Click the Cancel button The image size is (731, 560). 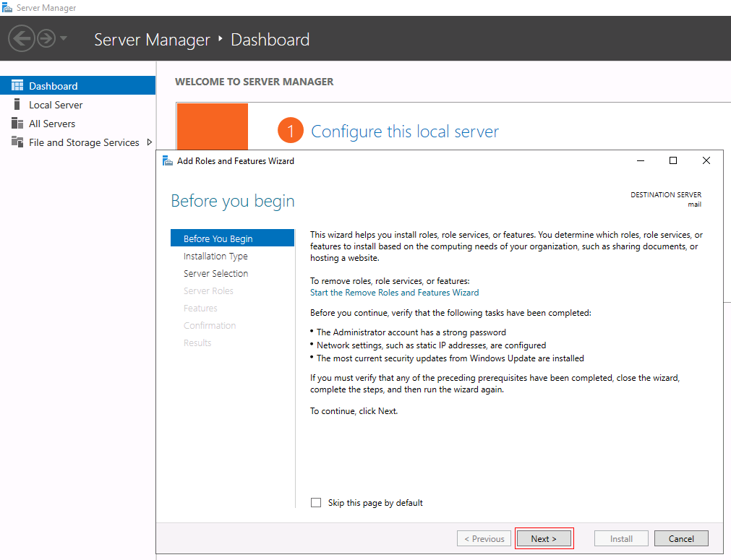[681, 538]
